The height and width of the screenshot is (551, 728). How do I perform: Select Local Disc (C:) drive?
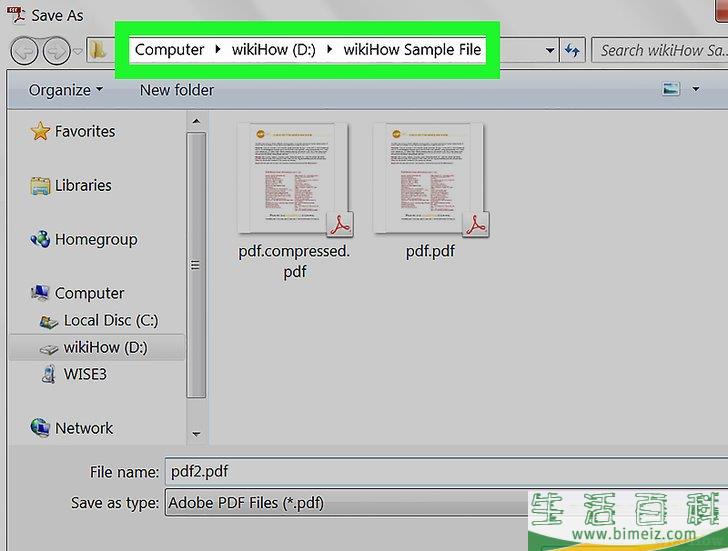111,320
